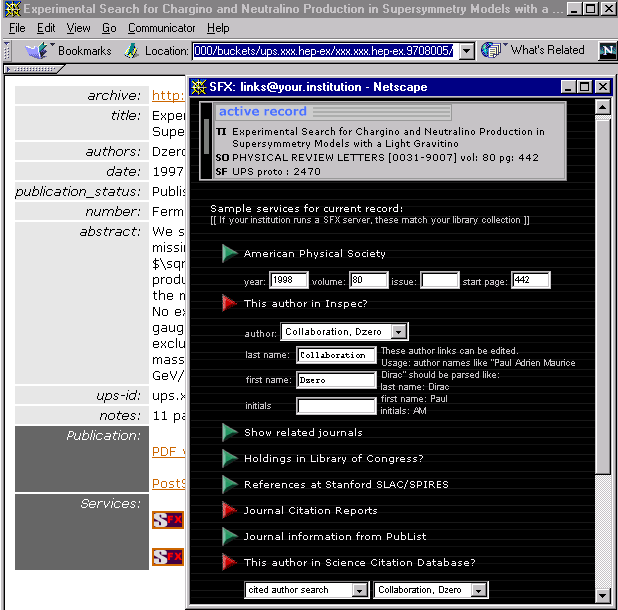
Task: Click the first name field Dzero
Action: coord(336,380)
